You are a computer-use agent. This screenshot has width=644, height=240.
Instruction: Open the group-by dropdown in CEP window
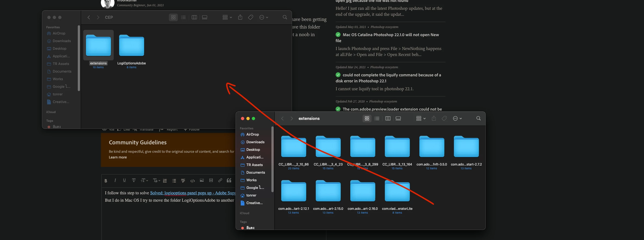coord(227,17)
